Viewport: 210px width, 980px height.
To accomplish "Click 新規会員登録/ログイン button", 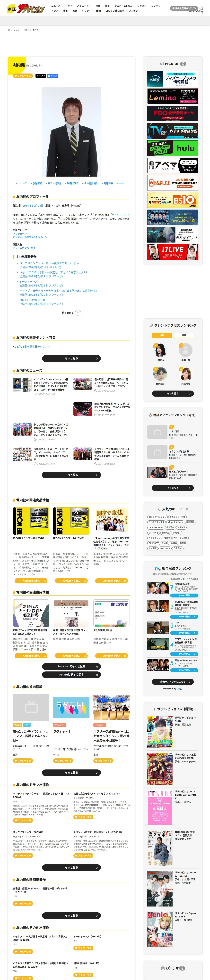I will (x=184, y=8).
